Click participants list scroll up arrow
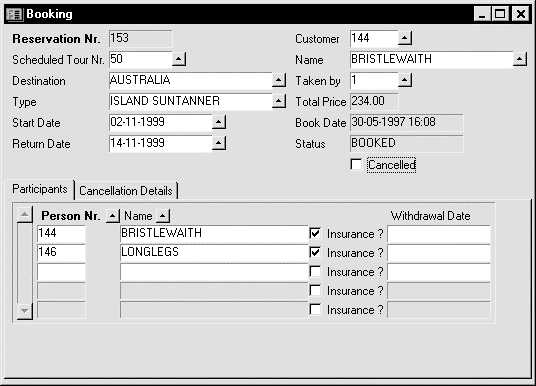 click(25, 215)
